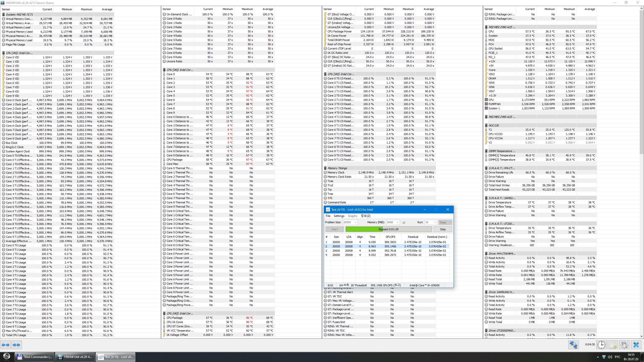
Task: Open the Problem Size dropdown
Action: (x=355, y=222)
